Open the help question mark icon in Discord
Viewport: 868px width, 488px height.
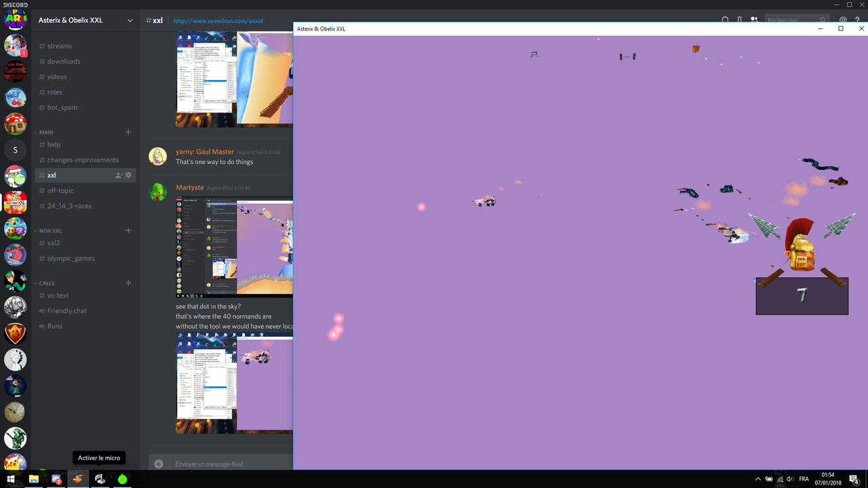tap(858, 20)
